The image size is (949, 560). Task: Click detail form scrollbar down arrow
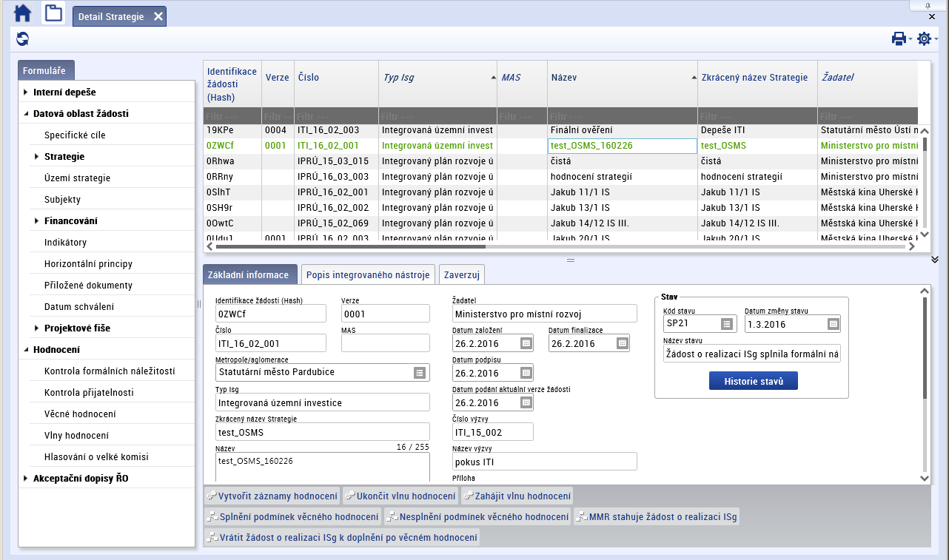923,478
